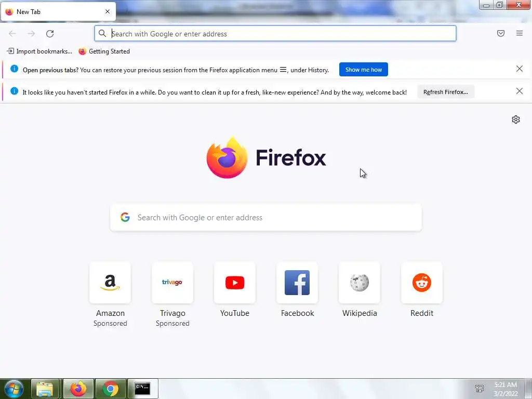Reload the page with the refresh icon

(50, 34)
